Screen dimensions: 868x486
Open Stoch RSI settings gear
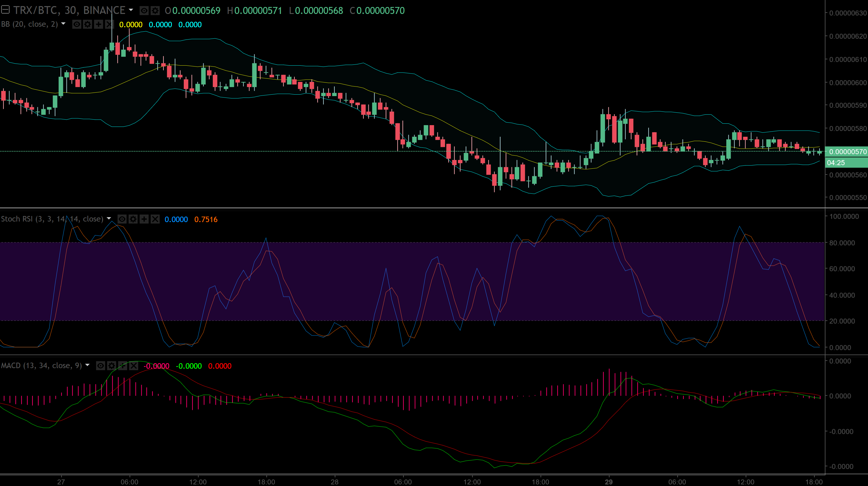133,219
